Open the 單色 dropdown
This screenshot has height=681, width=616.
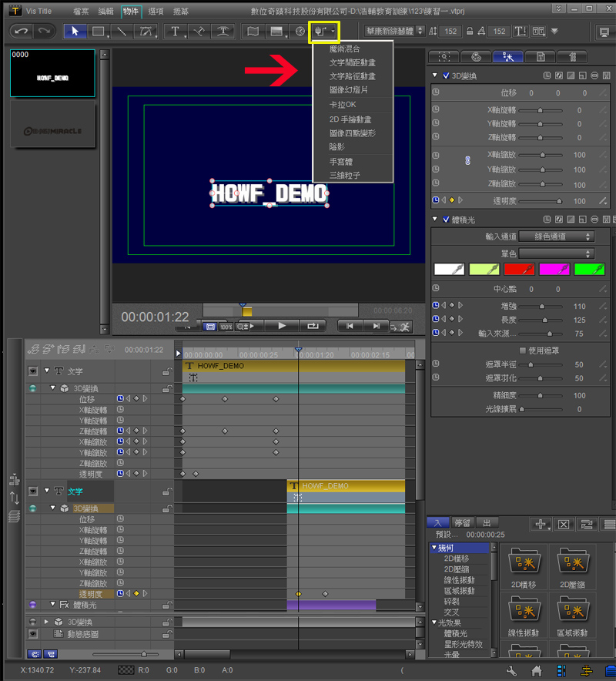557,253
